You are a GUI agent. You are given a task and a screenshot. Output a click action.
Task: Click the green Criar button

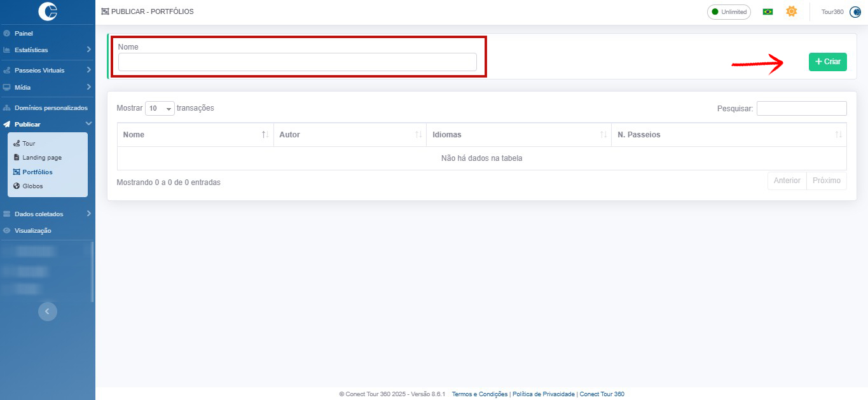[x=827, y=62]
